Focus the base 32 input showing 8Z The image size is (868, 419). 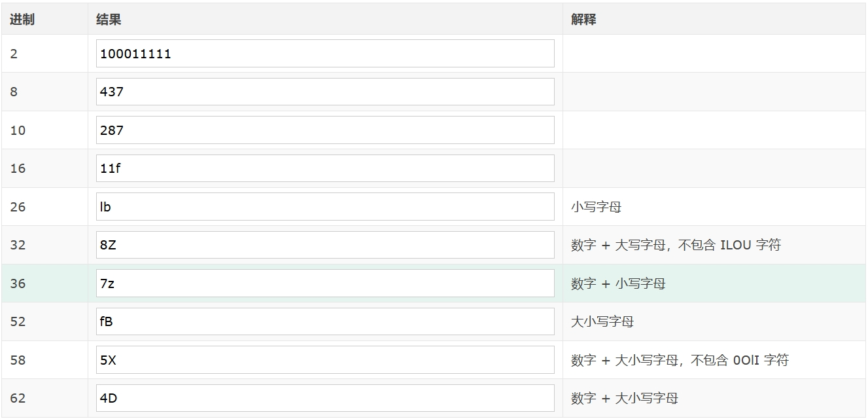(325, 245)
